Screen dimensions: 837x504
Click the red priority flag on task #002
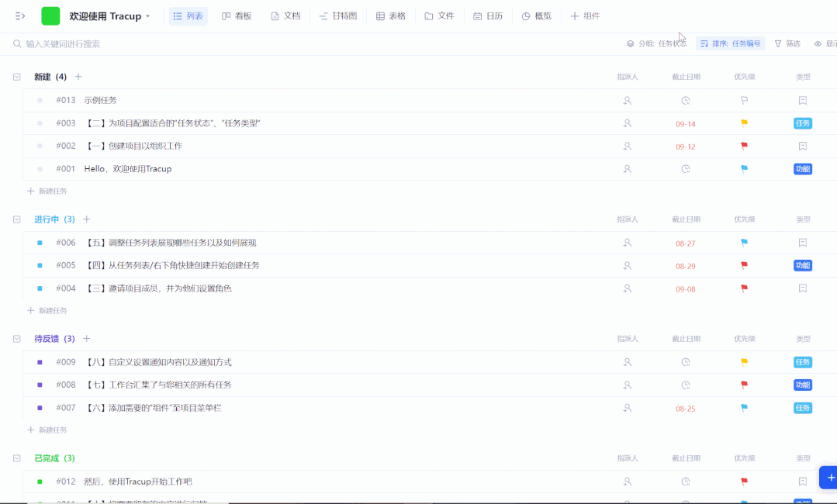743,146
